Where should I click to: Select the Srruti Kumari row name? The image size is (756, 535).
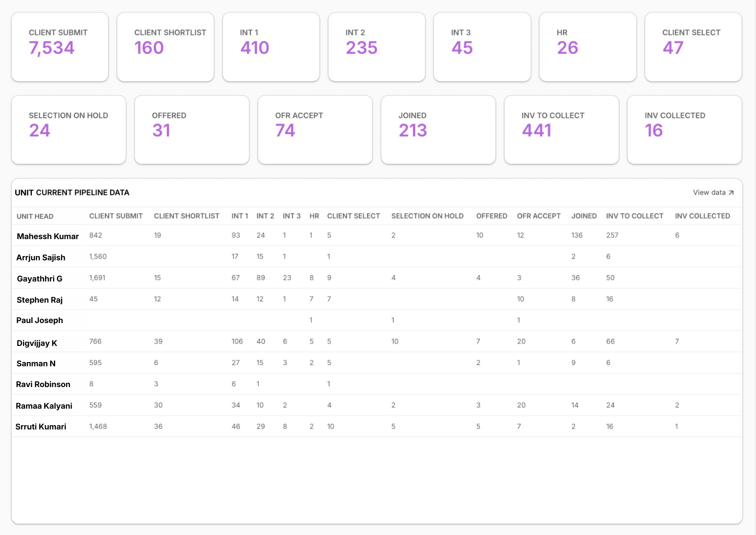click(x=41, y=427)
